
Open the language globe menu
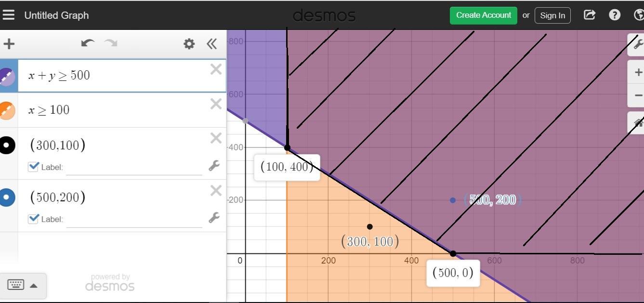pyautogui.click(x=639, y=15)
